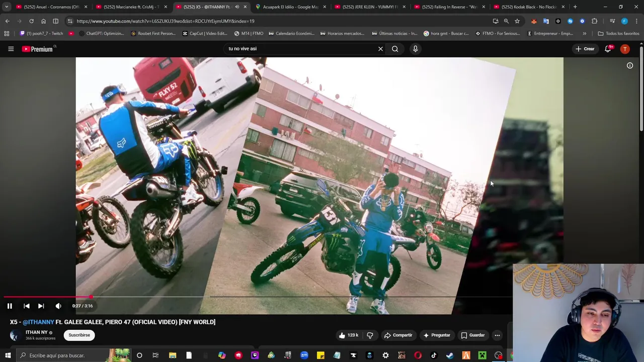Open the browser three-dot menu
Viewport: 644px width, 362px height.
point(636,21)
